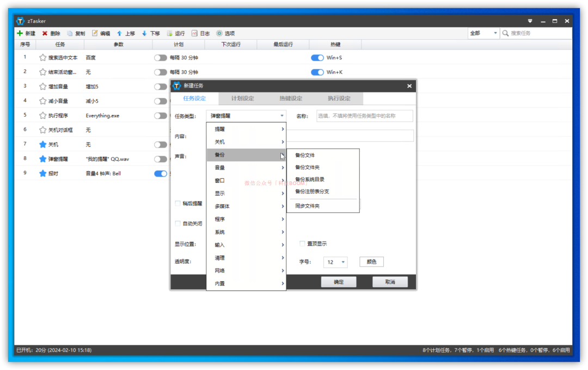Check the 置顶显示 checkbox

pyautogui.click(x=302, y=244)
